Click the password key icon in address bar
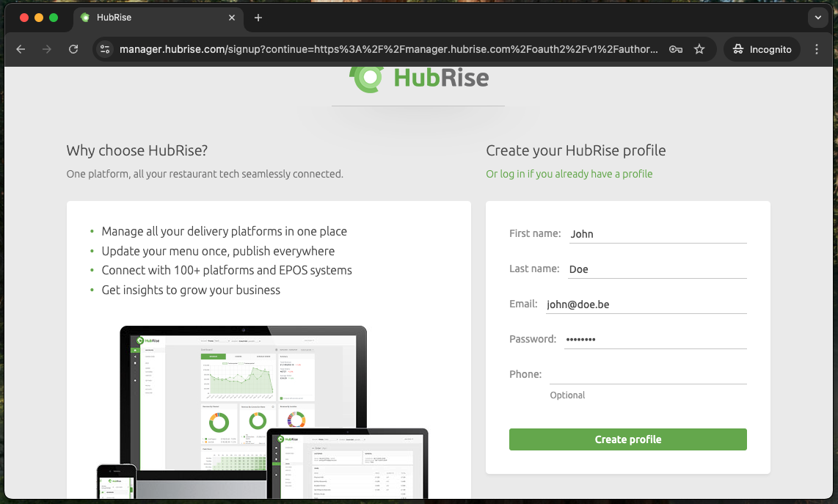The width and height of the screenshot is (838, 504). tap(676, 49)
